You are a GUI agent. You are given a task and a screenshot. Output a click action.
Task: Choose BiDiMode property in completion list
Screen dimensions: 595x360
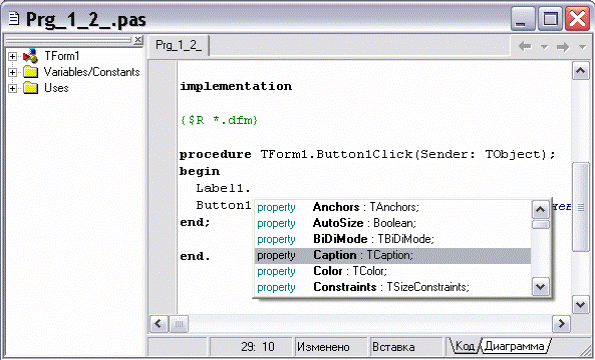[x=393, y=239]
